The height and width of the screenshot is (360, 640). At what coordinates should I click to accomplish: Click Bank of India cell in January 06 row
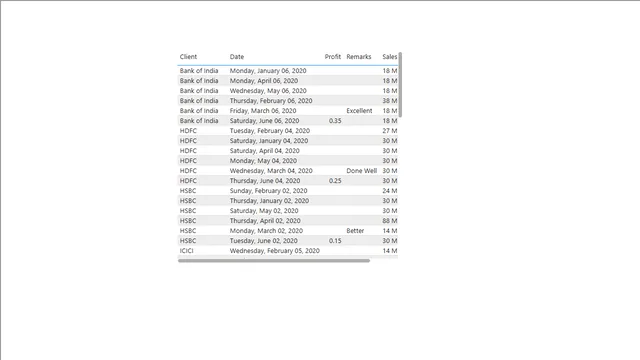[199, 71]
